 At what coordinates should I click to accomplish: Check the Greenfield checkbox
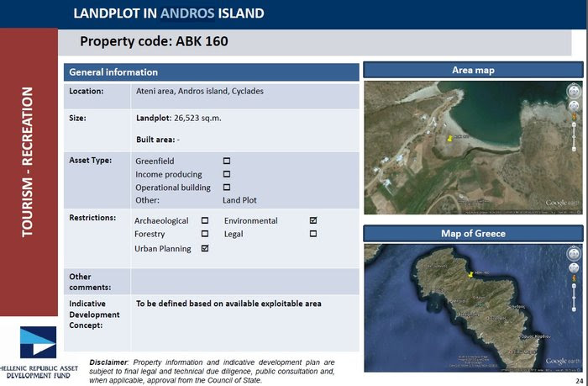(227, 161)
